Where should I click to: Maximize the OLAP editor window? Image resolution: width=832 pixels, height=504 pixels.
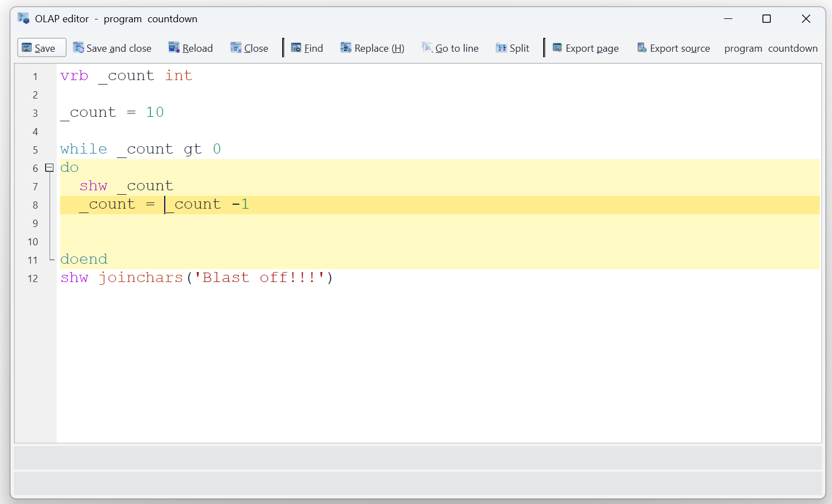766,19
